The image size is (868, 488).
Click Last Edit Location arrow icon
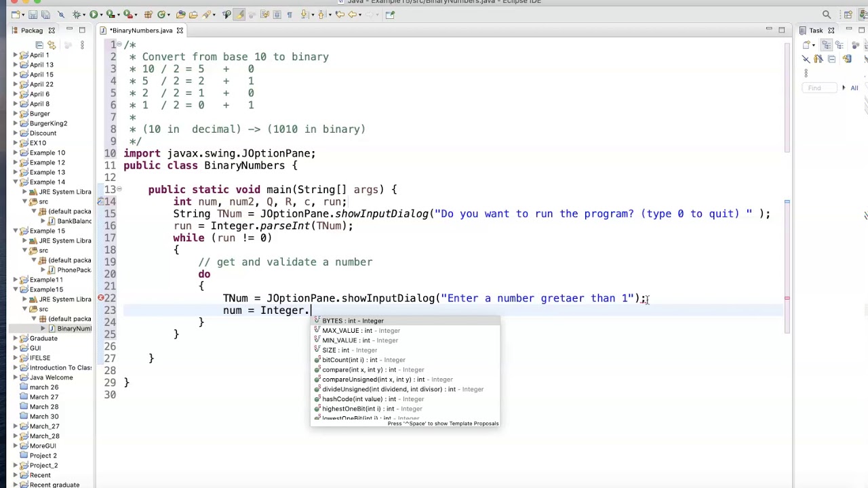pyautogui.click(x=340, y=14)
